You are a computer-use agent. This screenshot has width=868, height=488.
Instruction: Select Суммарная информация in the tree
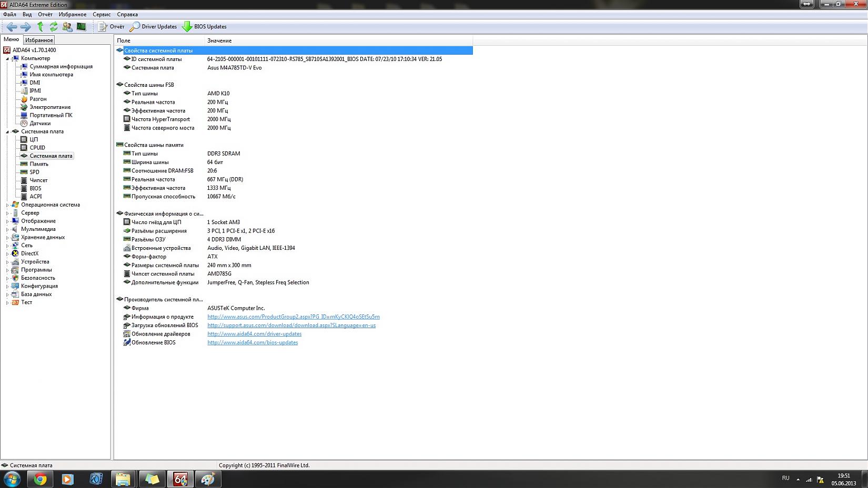pyautogui.click(x=61, y=66)
